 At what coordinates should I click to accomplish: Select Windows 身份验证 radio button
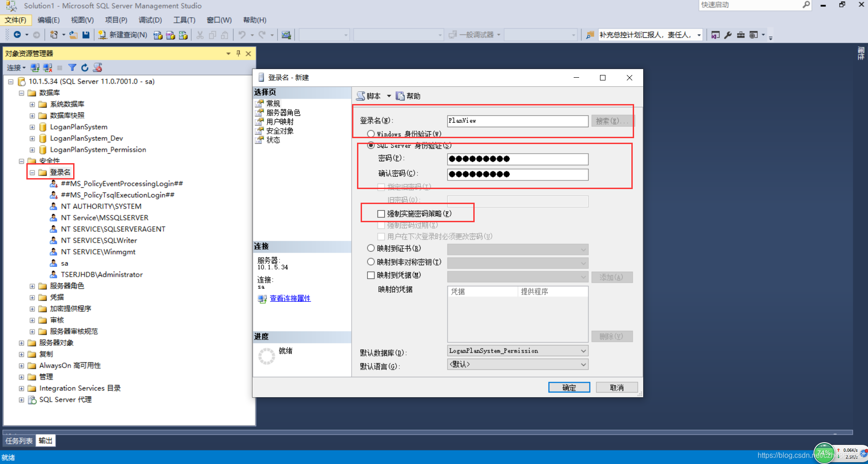371,134
